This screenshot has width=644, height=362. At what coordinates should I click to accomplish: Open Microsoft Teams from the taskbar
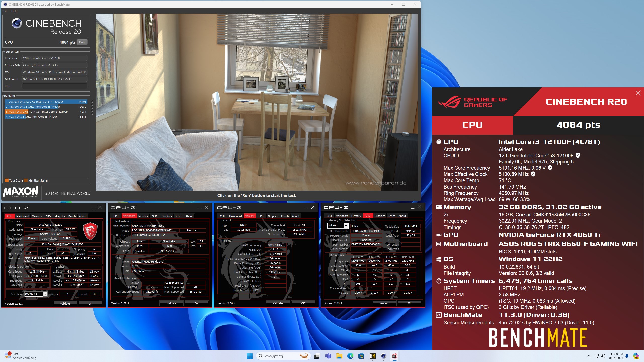pos(328,356)
